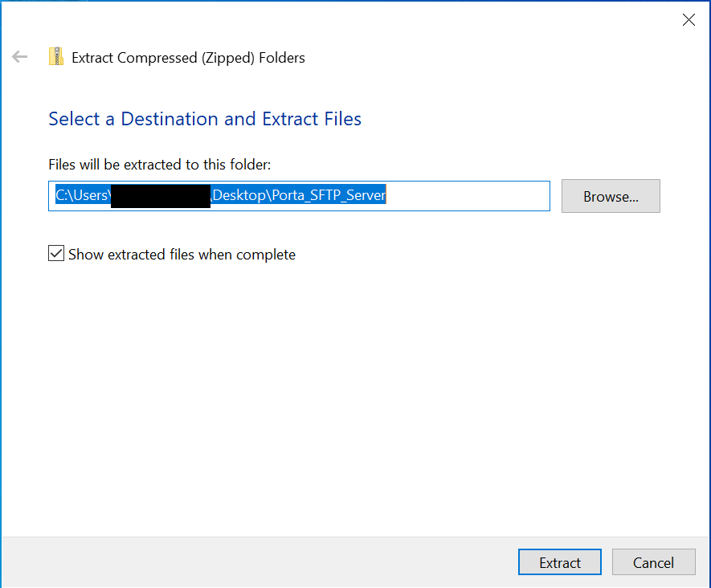Start extraction with the Extract button
The image size is (711, 588).
(x=559, y=562)
